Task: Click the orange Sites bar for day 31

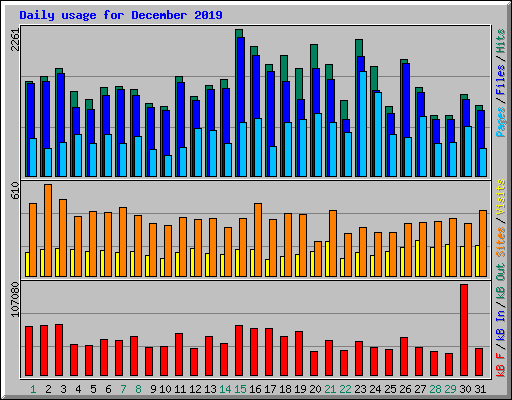Action: pos(483,243)
